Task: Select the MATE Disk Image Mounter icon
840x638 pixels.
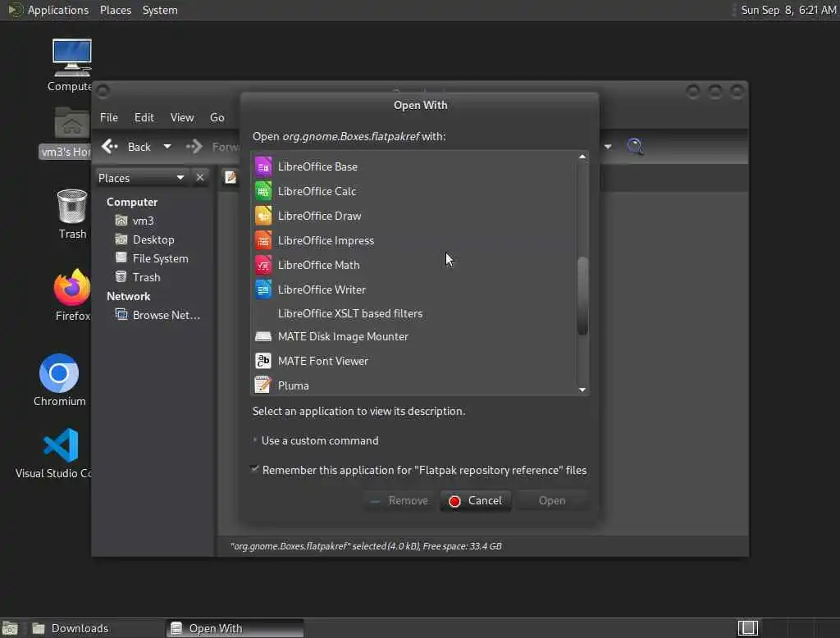Action: [x=263, y=336]
